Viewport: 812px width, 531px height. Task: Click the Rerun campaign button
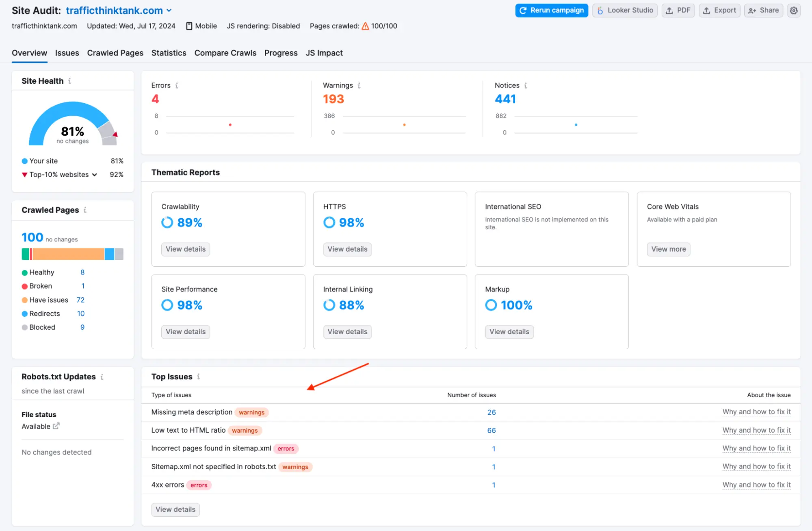click(x=551, y=10)
